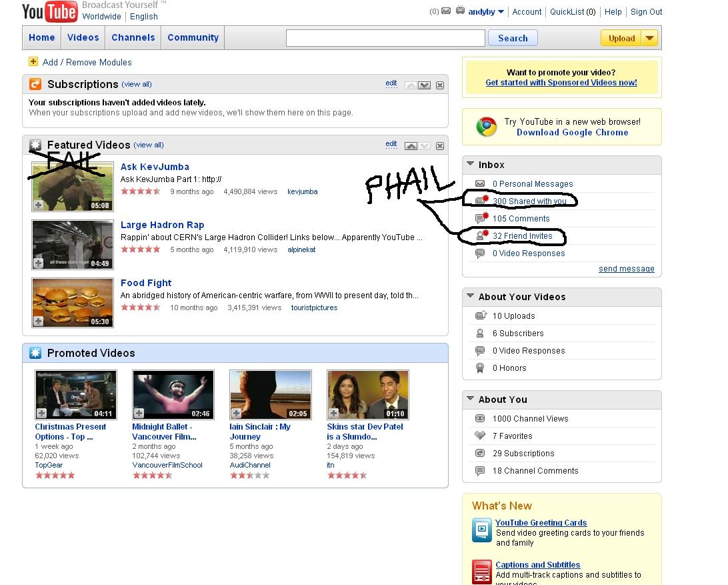The width and height of the screenshot is (728, 585).
Task: Open the Ask KevJumba video title
Action: [155, 167]
